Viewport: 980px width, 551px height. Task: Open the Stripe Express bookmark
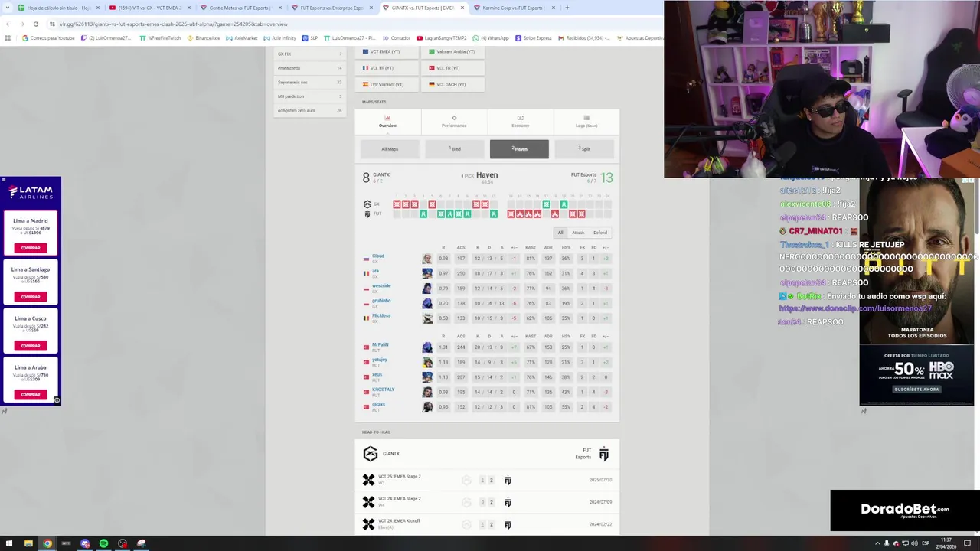tap(534, 38)
